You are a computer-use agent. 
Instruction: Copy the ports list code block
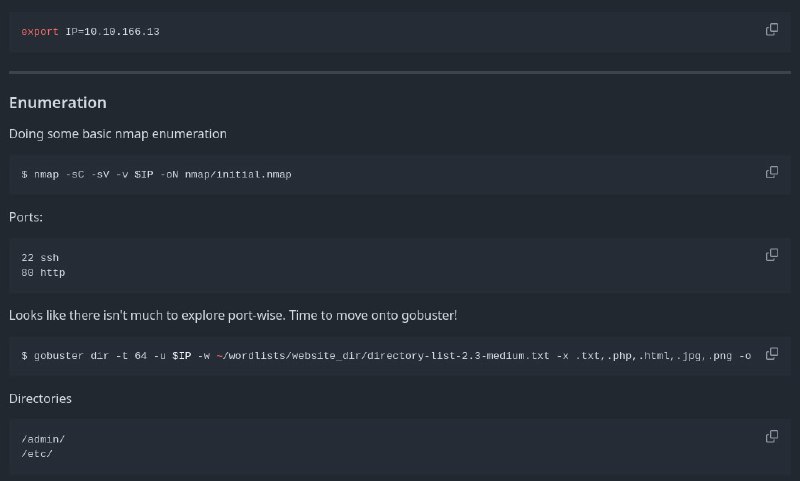click(x=771, y=255)
